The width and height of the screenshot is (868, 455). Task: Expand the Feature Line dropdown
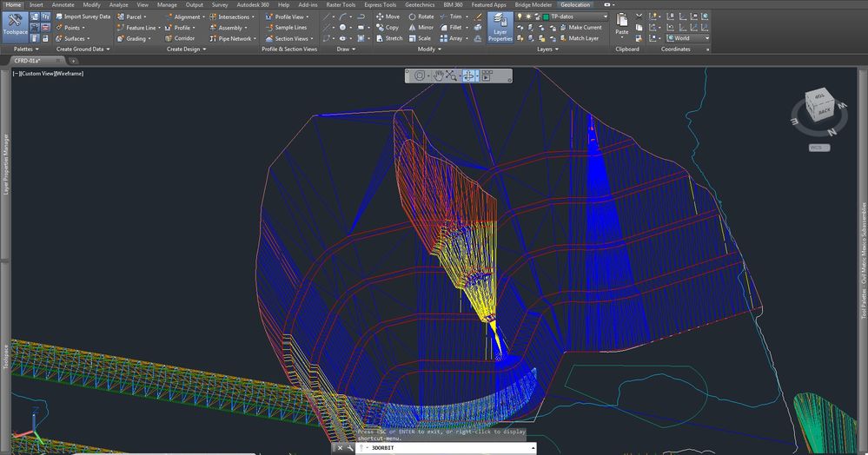point(138,28)
